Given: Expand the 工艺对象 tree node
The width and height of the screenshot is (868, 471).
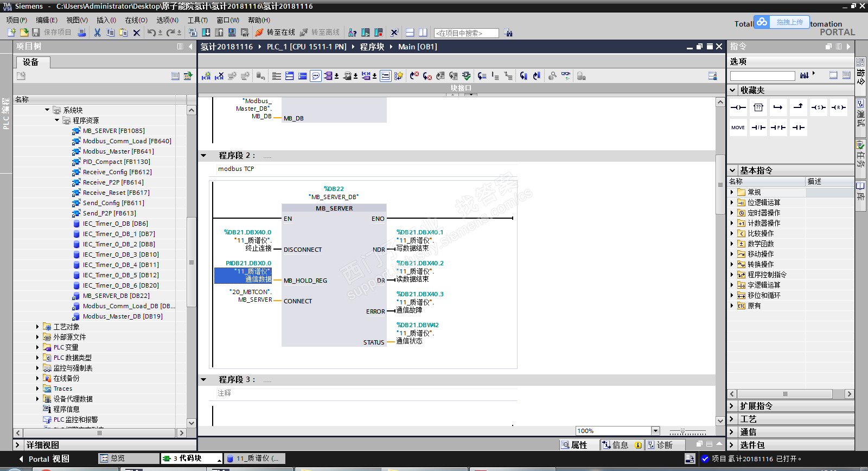Looking at the screenshot, I should (x=37, y=327).
